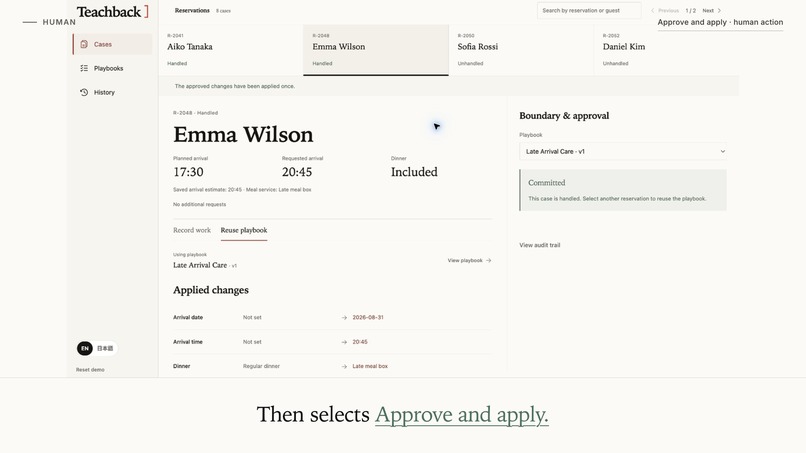Click the Boundary & approval heading
This screenshot has width=806, height=453.
pyautogui.click(x=564, y=116)
